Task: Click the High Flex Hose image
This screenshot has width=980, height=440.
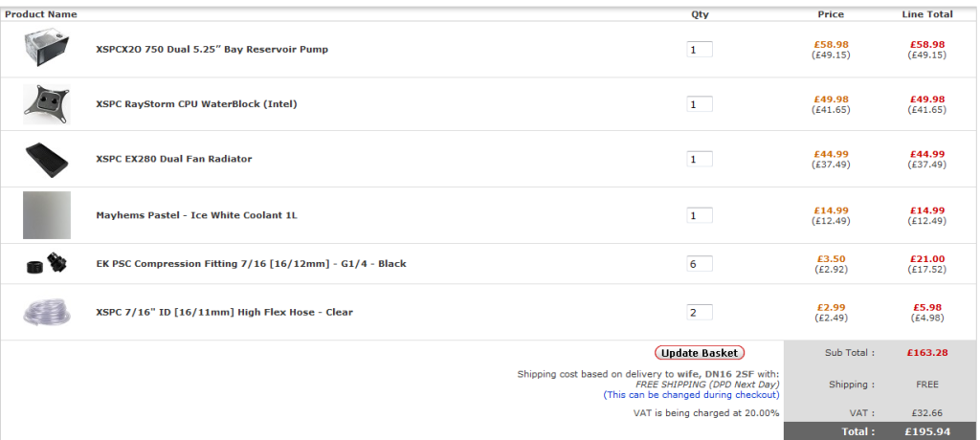Action: (x=47, y=312)
